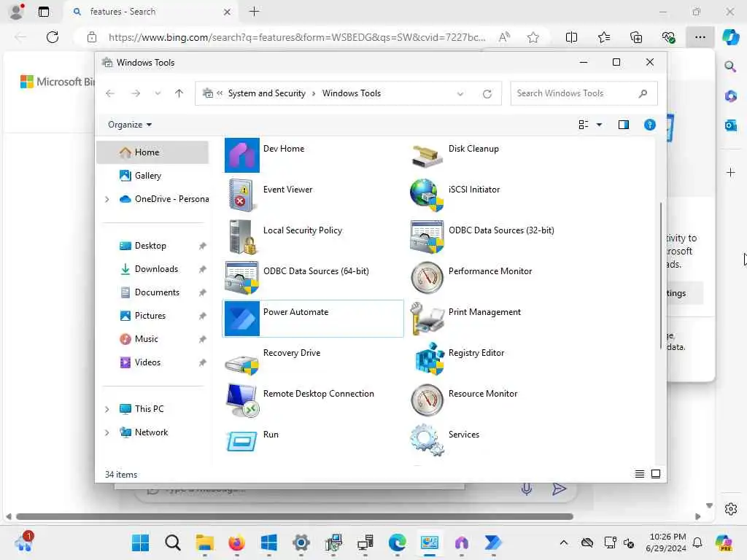
Task: Open taskbar Search
Action: 172,542
